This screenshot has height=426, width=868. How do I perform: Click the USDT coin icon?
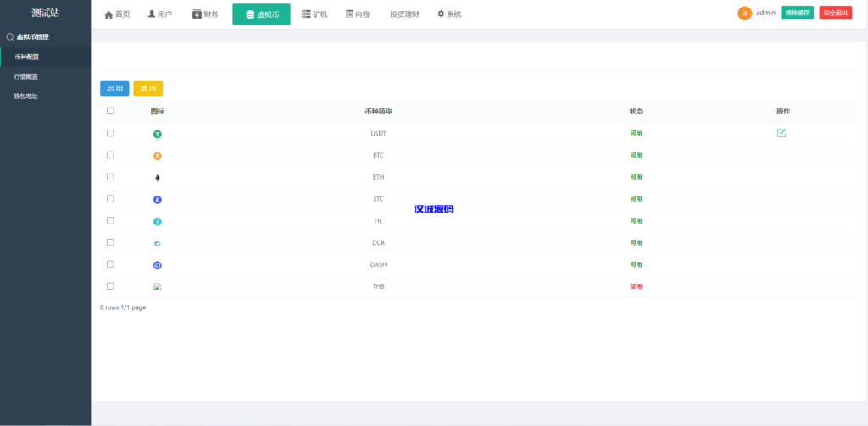click(x=157, y=134)
